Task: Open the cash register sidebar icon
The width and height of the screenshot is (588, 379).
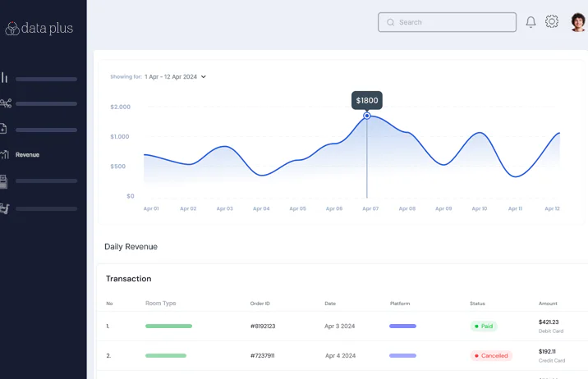Action: coord(4,181)
